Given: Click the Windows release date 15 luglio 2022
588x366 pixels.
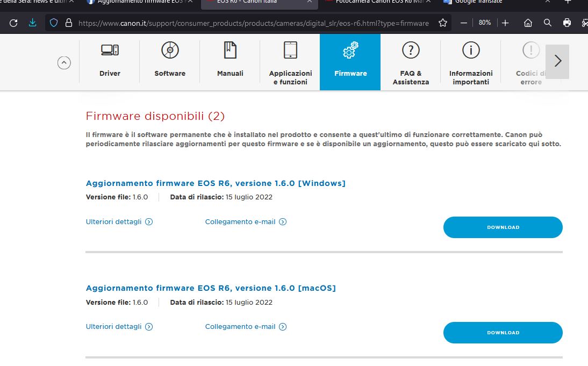Looking at the screenshot, I should click(249, 197).
